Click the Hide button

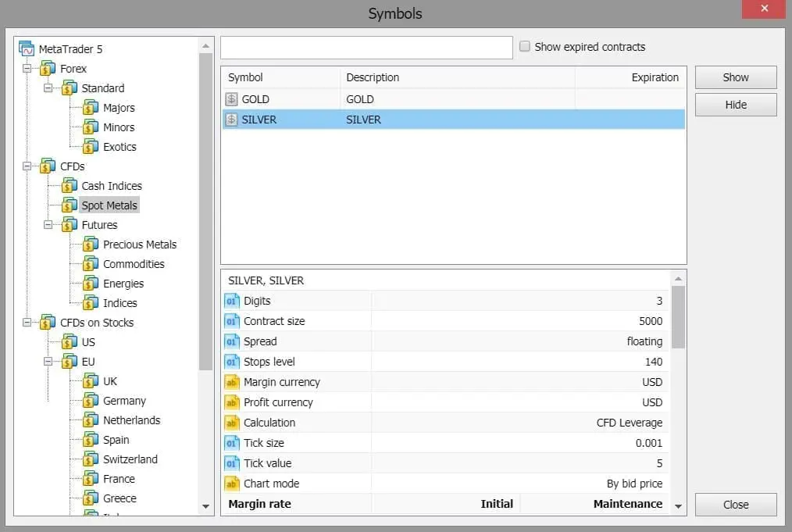tap(735, 104)
